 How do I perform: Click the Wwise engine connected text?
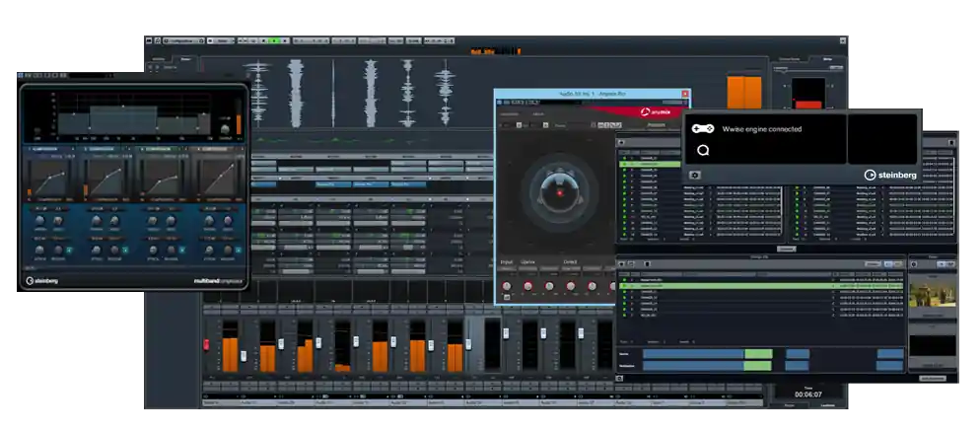pyautogui.click(x=762, y=129)
